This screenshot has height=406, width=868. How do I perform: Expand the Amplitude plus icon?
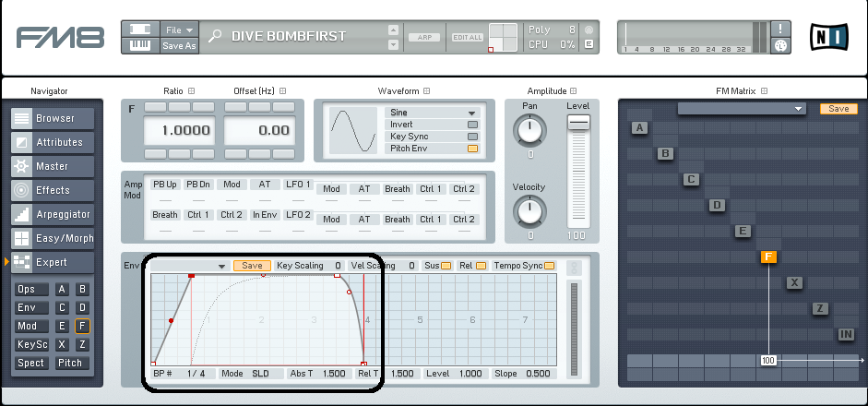click(574, 90)
